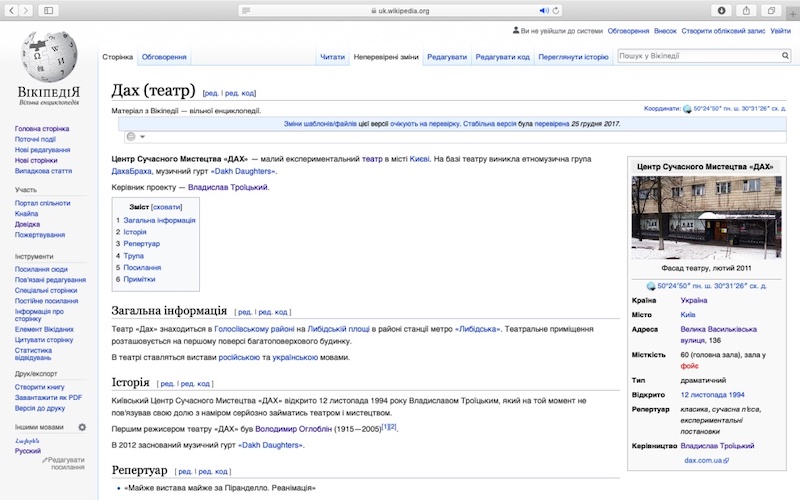The image size is (800, 500).
Task: Open Статистика відвідувань link
Action: pos(33,354)
